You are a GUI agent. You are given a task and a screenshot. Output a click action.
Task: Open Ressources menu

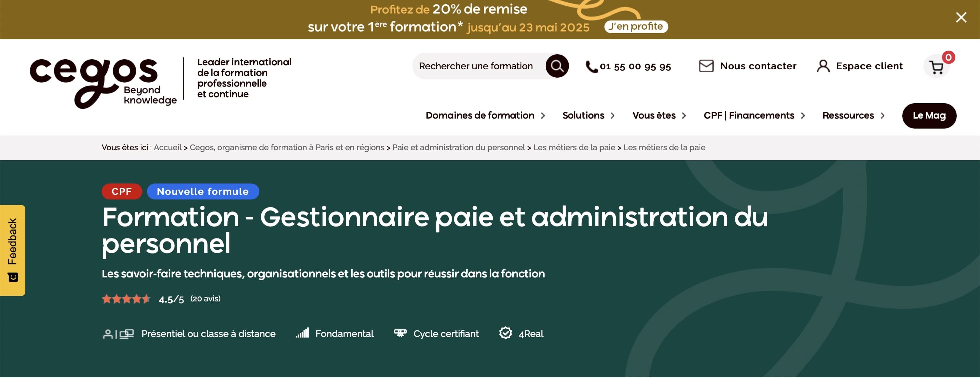pos(848,116)
